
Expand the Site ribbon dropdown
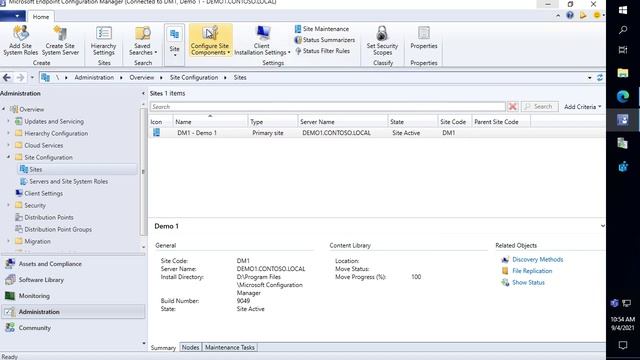175,44
